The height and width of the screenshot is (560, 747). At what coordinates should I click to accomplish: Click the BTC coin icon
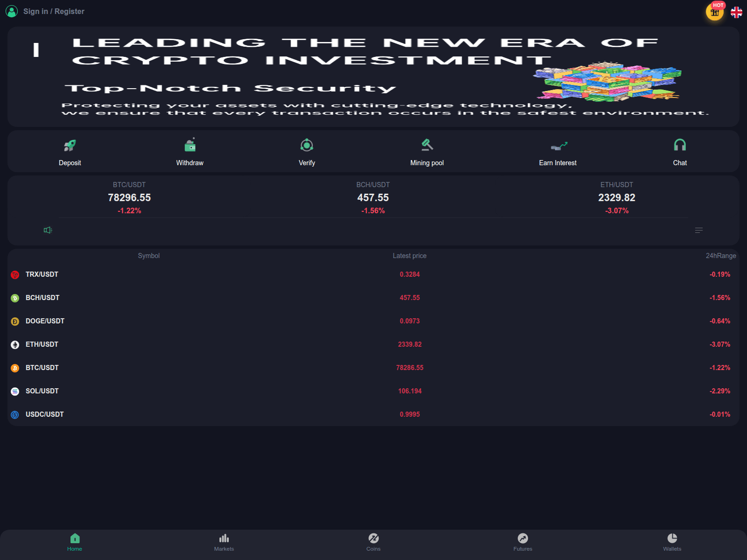15,368
